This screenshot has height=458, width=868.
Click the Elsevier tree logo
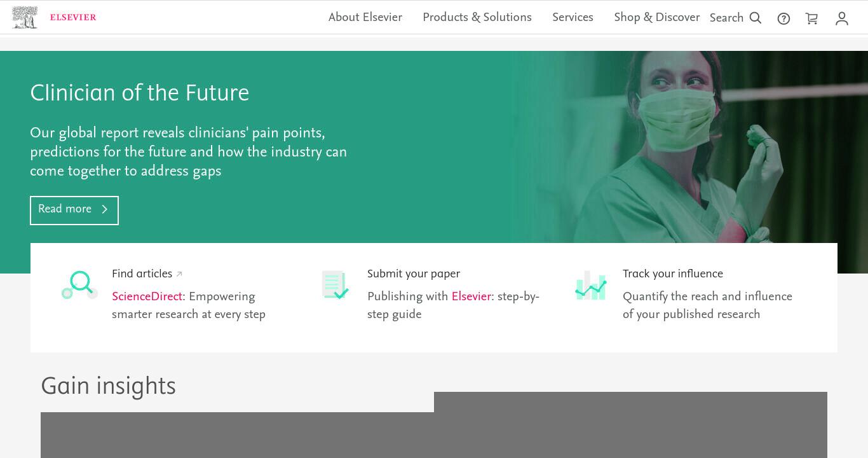point(25,17)
